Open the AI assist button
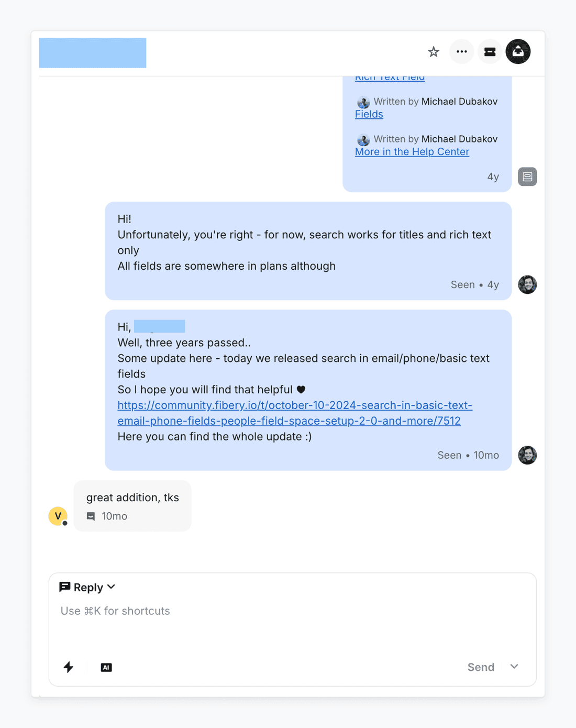 click(x=106, y=667)
